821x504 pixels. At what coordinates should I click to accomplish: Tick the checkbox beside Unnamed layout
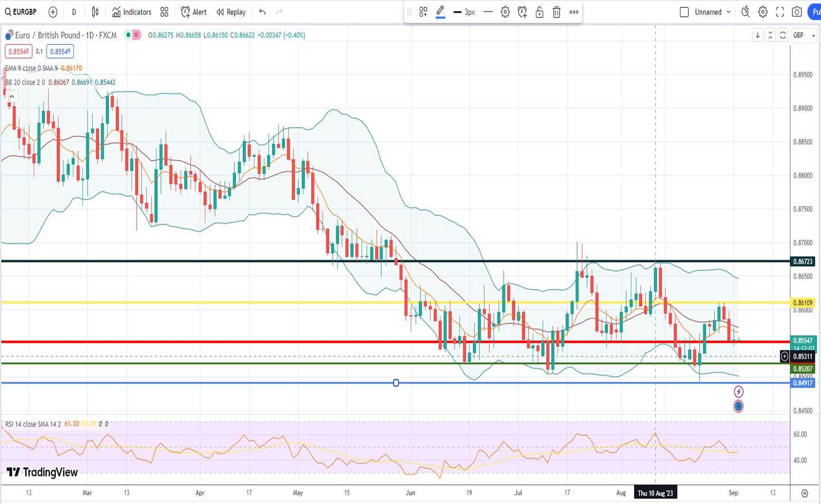(x=684, y=12)
